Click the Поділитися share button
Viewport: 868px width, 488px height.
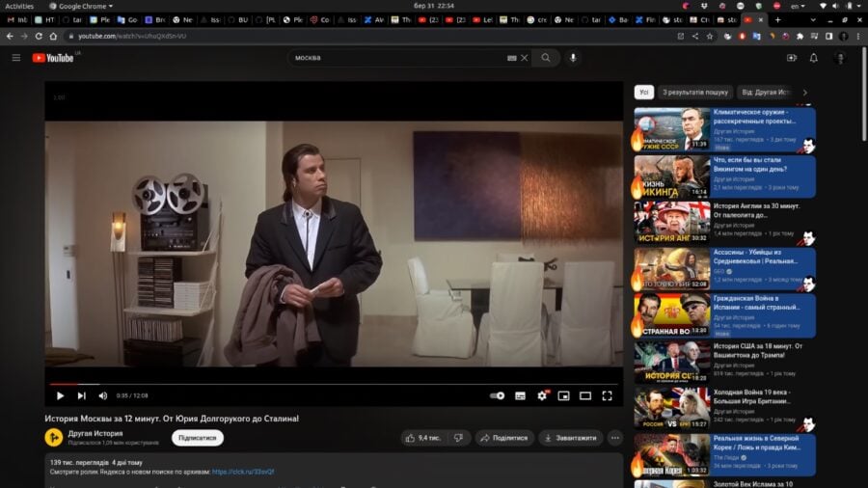pyautogui.click(x=503, y=438)
